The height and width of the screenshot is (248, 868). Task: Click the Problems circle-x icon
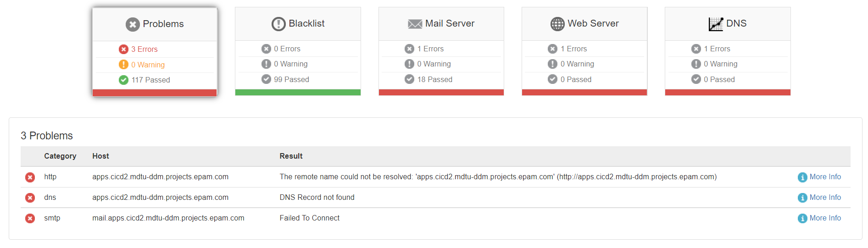coord(133,24)
